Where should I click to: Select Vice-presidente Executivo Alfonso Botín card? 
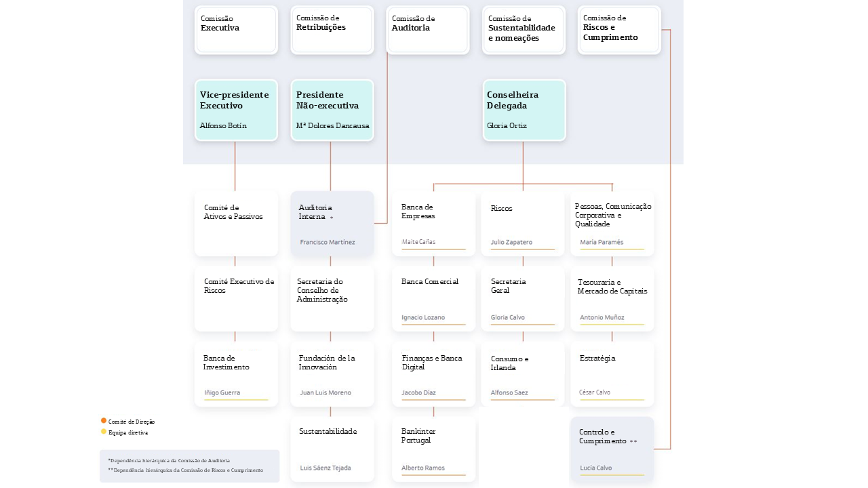point(236,110)
